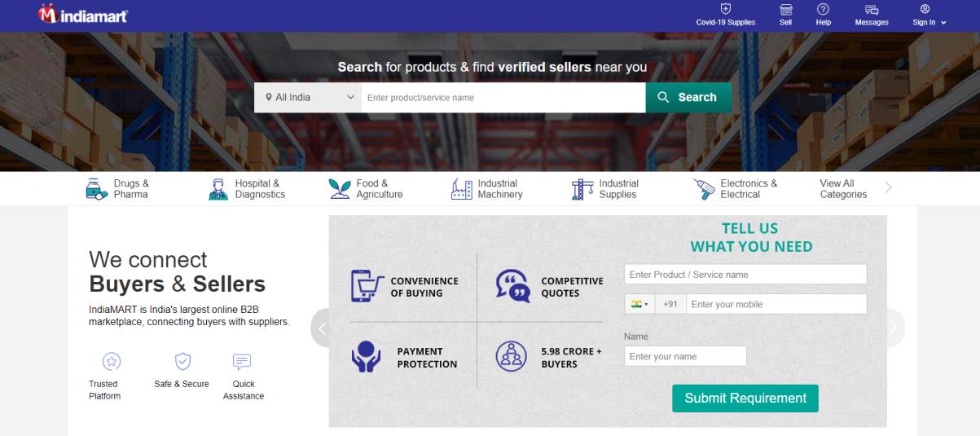Screen dimensions: 980x436
Task: Open the India flag country code dropdown
Action: (639, 304)
